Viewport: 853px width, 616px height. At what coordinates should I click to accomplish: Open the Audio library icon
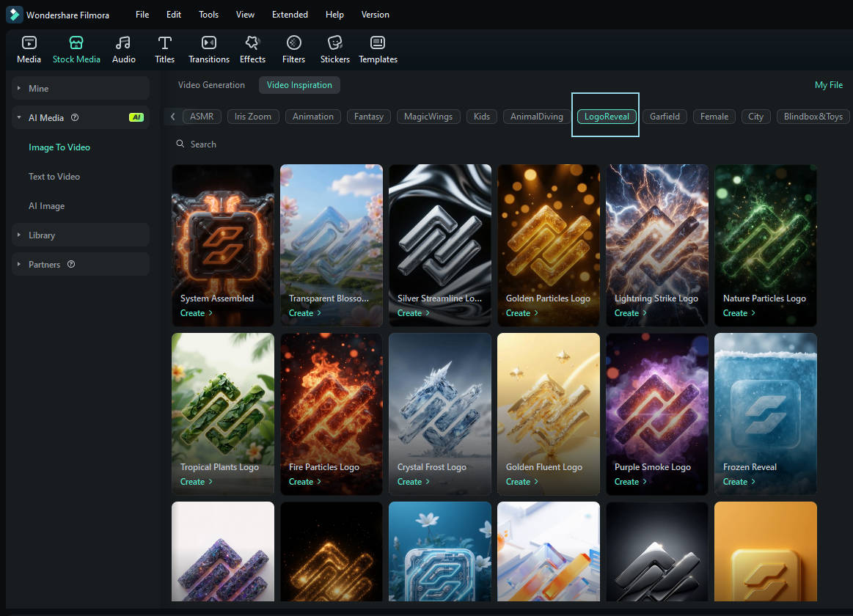123,43
